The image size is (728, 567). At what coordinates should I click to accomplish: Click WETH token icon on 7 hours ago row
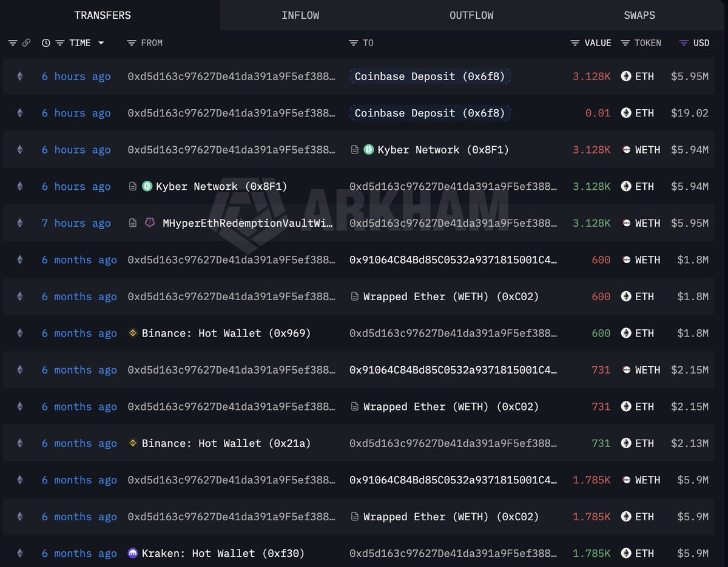(626, 223)
